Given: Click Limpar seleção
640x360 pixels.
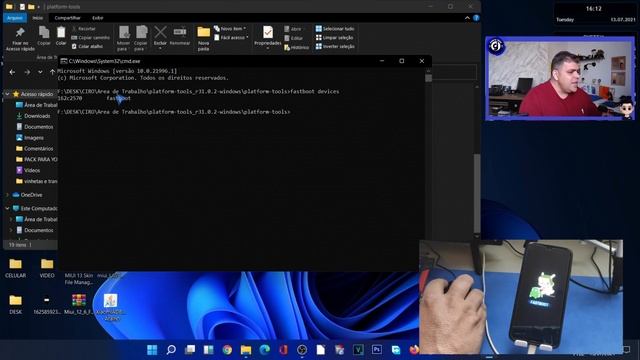Looking at the screenshot, I should [x=334, y=38].
